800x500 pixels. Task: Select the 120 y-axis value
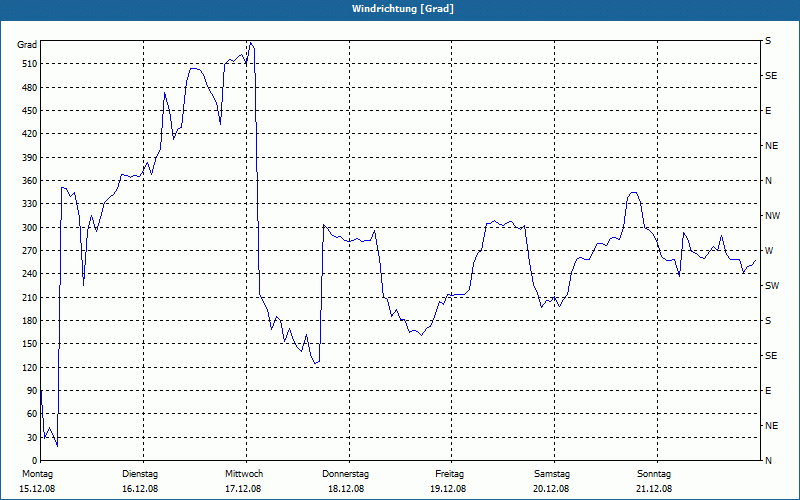click(30, 367)
